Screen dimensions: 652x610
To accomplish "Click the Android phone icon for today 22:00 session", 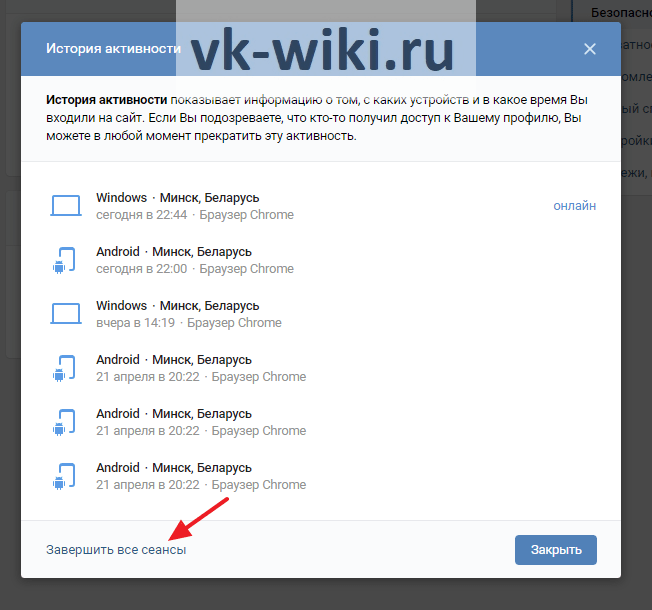I will point(64,260).
